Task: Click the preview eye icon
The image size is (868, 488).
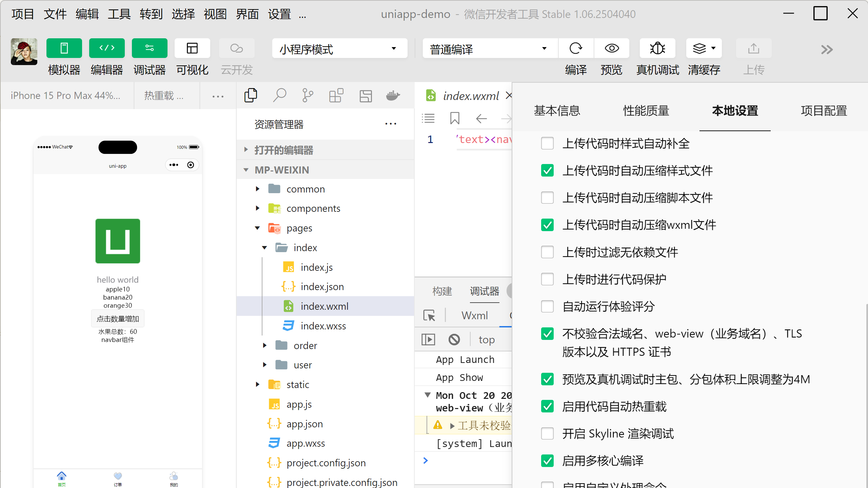Action: (612, 48)
